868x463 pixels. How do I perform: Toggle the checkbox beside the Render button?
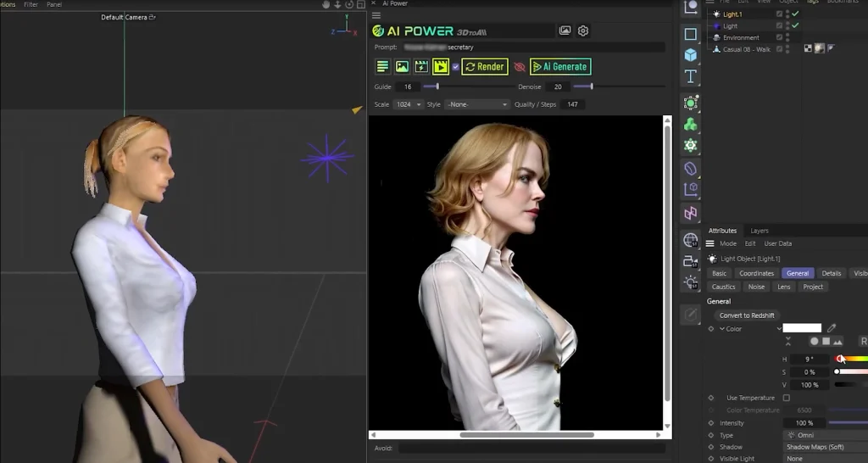[x=455, y=67]
